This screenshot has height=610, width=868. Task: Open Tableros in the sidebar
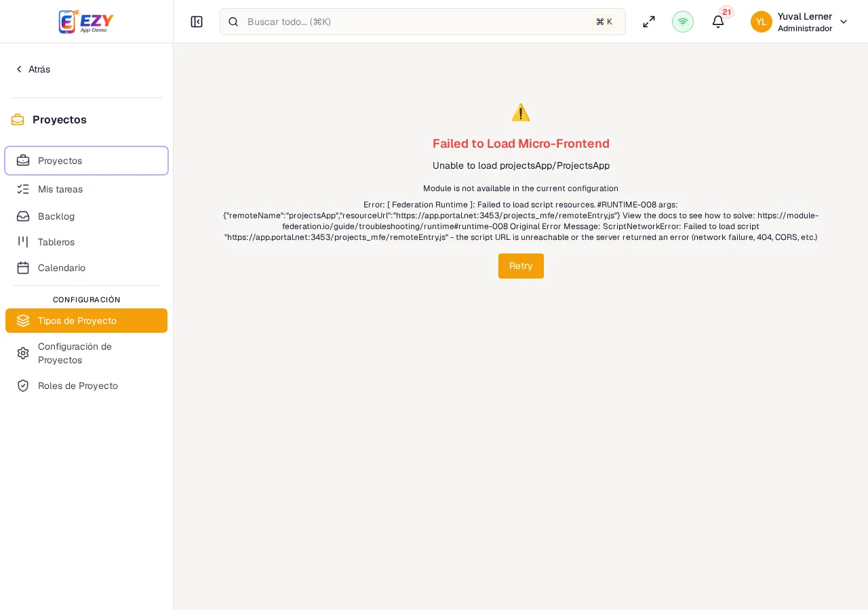click(x=86, y=242)
